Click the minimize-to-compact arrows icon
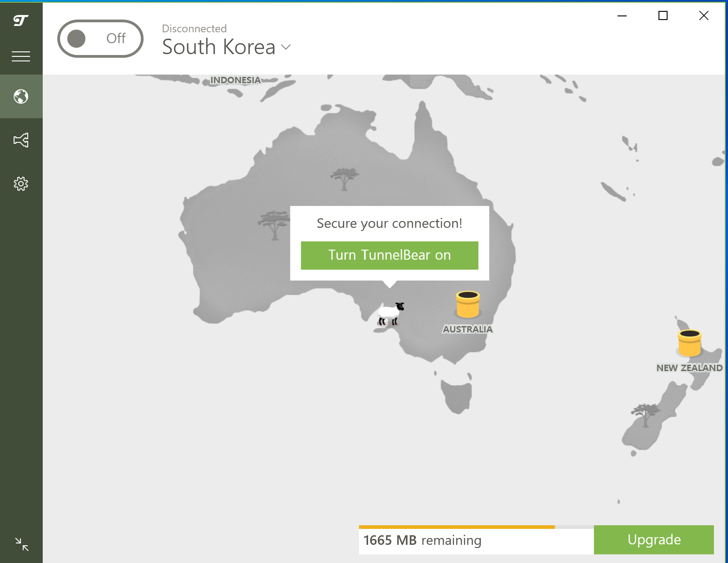The width and height of the screenshot is (728, 563). tap(21, 544)
